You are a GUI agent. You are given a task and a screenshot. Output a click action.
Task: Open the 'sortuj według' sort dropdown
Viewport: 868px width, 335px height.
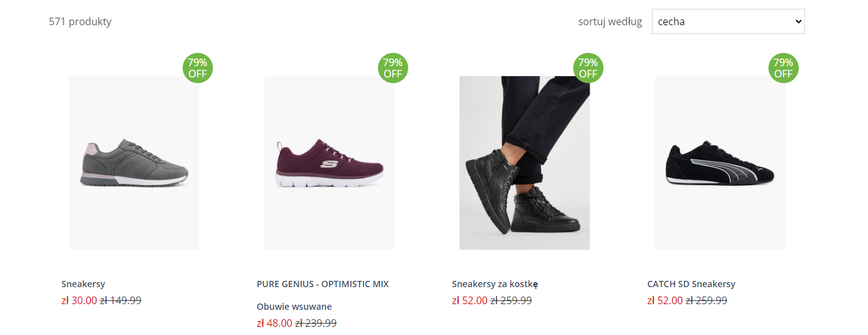click(x=728, y=21)
